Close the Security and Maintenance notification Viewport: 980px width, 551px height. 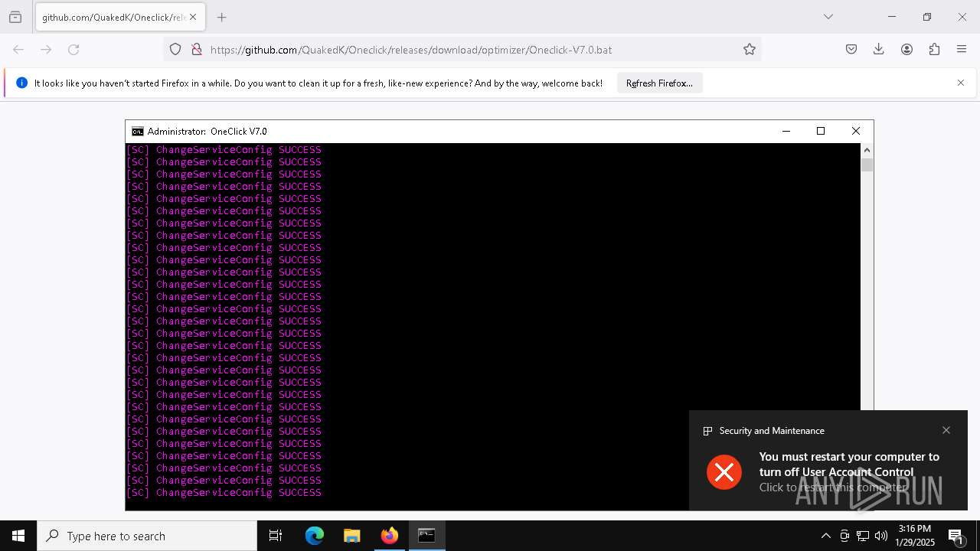[946, 430]
